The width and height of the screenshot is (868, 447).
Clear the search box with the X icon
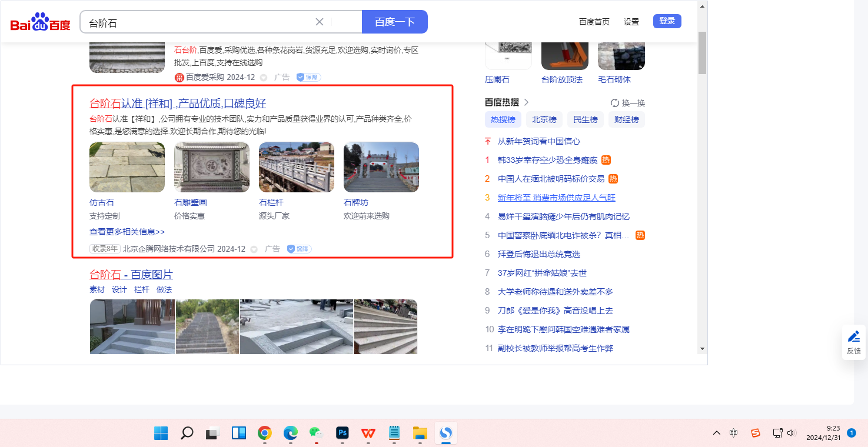coord(320,22)
